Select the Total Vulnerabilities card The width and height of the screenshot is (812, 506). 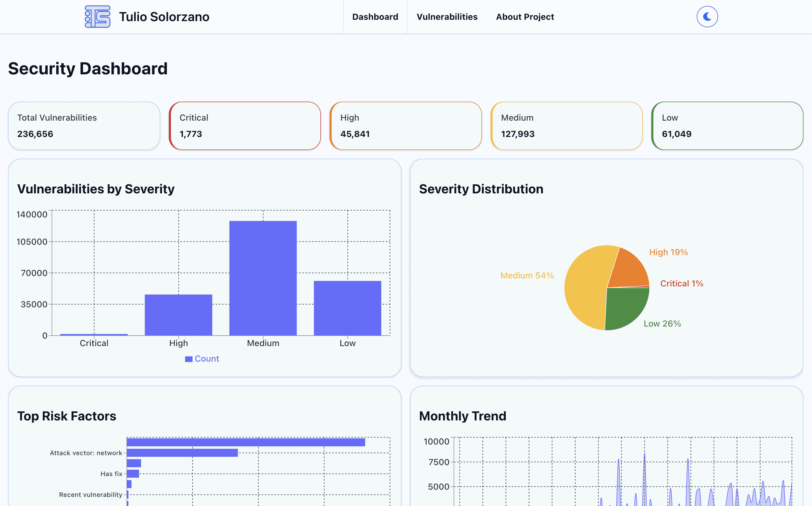click(x=84, y=125)
